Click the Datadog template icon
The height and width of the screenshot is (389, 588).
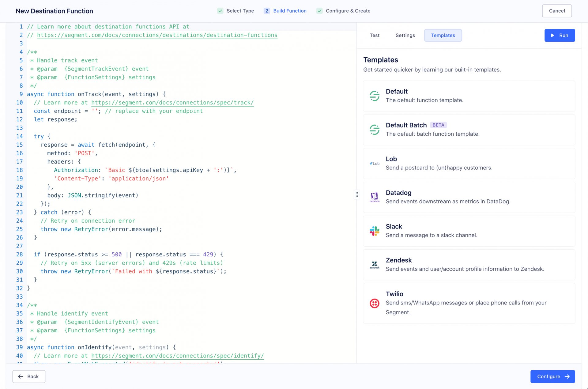point(374,197)
